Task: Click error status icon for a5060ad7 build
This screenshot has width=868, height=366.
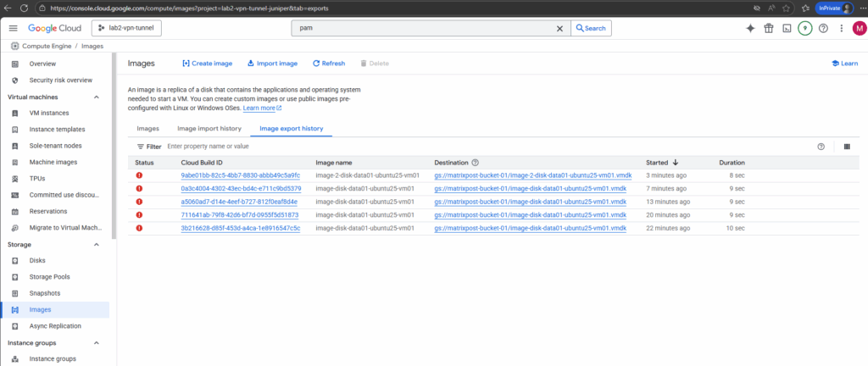Action: [139, 202]
